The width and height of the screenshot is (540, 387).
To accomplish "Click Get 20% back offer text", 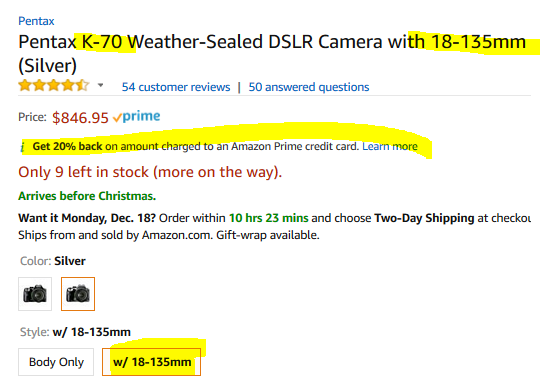I will point(68,146).
